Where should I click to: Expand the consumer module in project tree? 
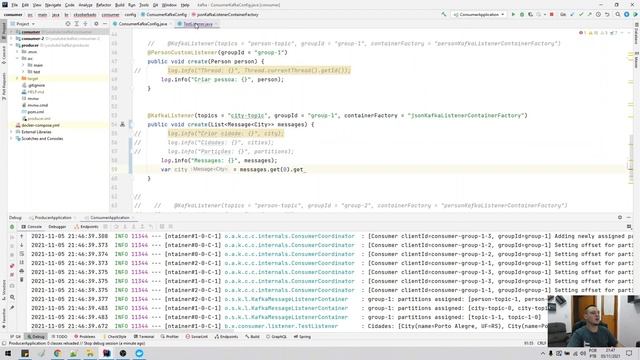pyautogui.click(x=12, y=32)
